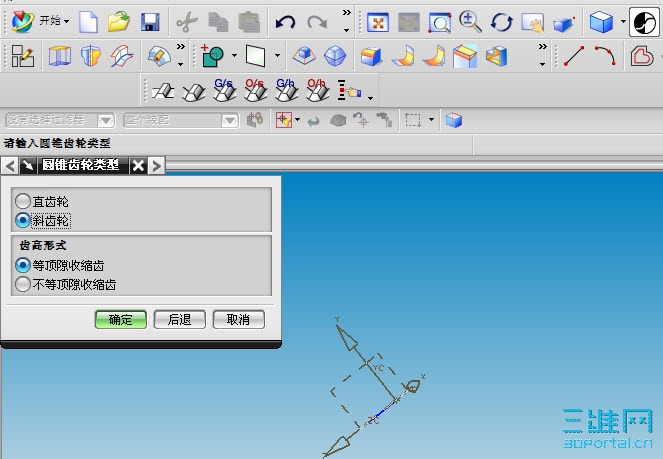Select 不等顶隙收缩齿 radio option
The width and height of the screenshot is (663, 459).
(x=22, y=284)
